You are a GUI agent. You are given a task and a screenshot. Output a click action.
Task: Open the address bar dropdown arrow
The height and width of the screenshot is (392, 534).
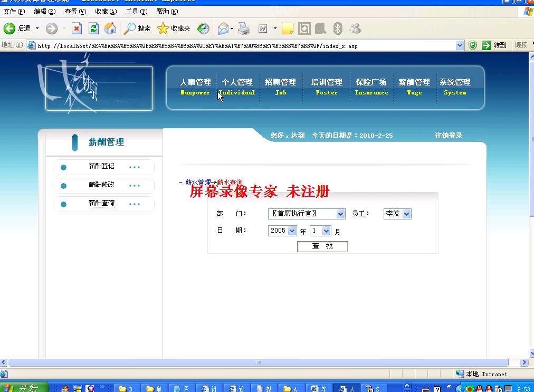(460, 45)
